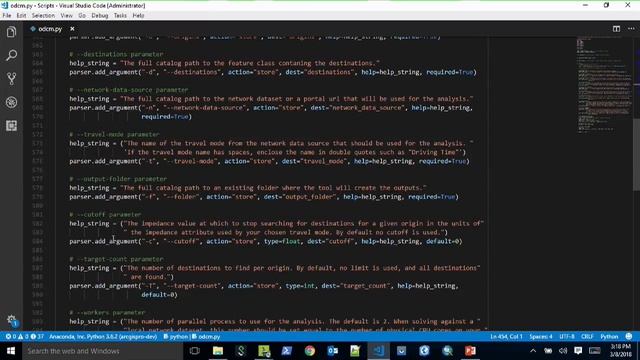
Task: Show hidden system tray icons
Action: (x=533, y=351)
